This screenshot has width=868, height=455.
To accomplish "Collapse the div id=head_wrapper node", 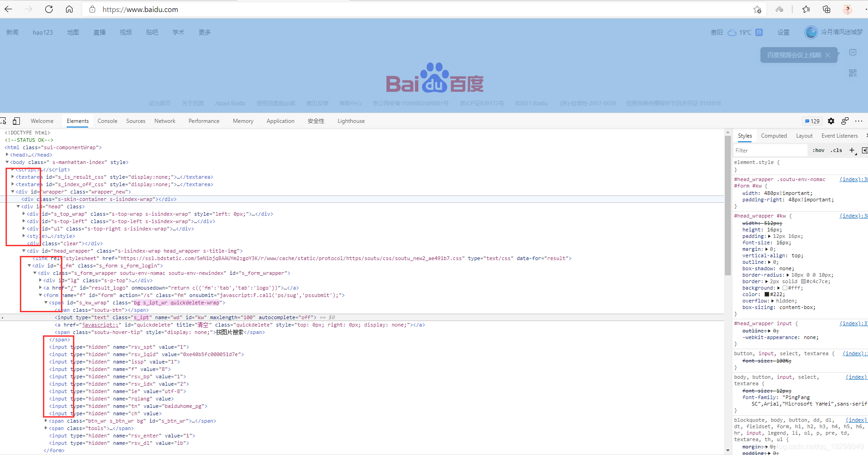I will click(24, 251).
